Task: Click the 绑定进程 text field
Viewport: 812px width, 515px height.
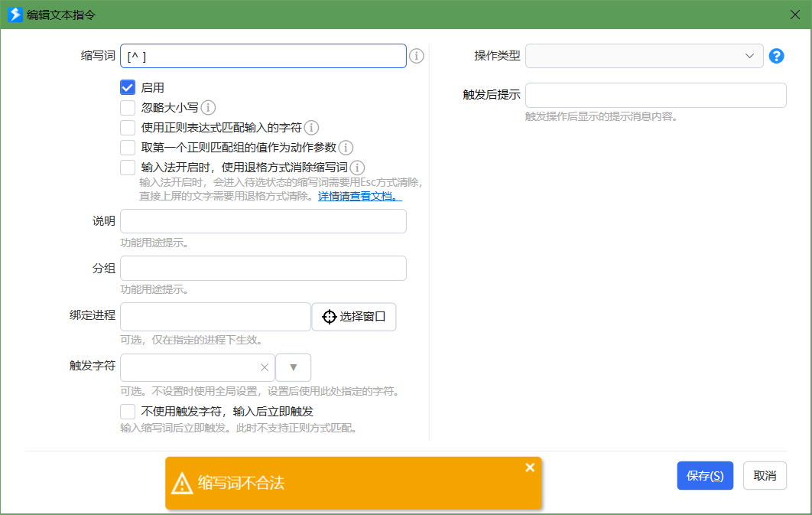Action: [x=216, y=317]
